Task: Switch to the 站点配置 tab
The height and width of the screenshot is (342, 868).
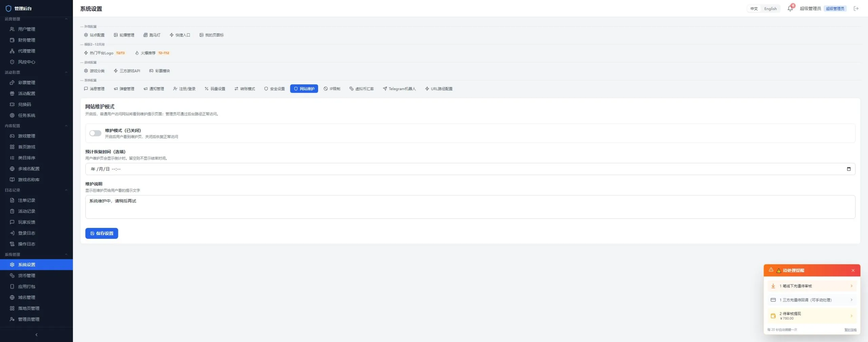Action: click(x=94, y=35)
